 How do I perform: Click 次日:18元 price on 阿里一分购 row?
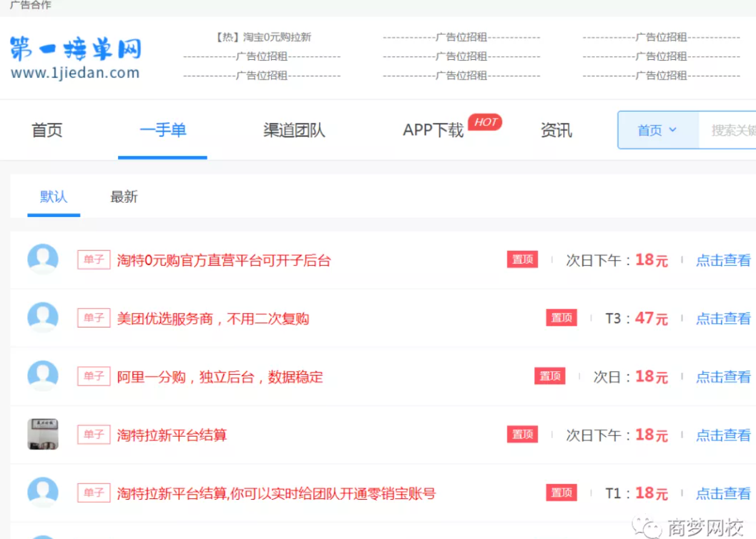pos(631,377)
